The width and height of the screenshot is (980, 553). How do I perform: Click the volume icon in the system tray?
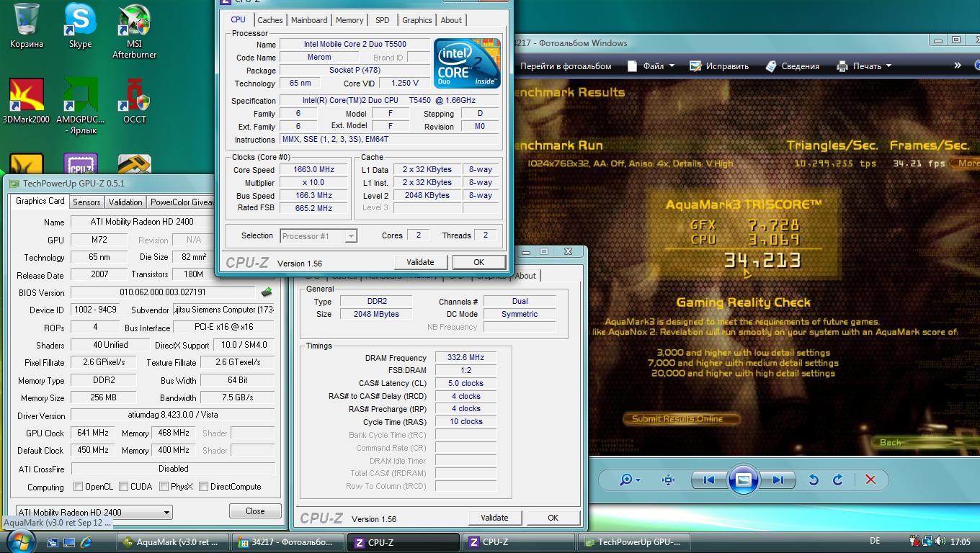940,541
